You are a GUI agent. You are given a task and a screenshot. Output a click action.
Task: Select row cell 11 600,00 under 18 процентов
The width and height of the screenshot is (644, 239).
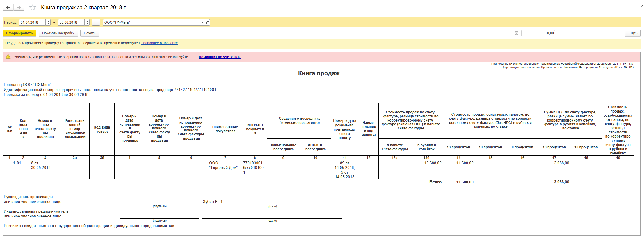(458, 170)
